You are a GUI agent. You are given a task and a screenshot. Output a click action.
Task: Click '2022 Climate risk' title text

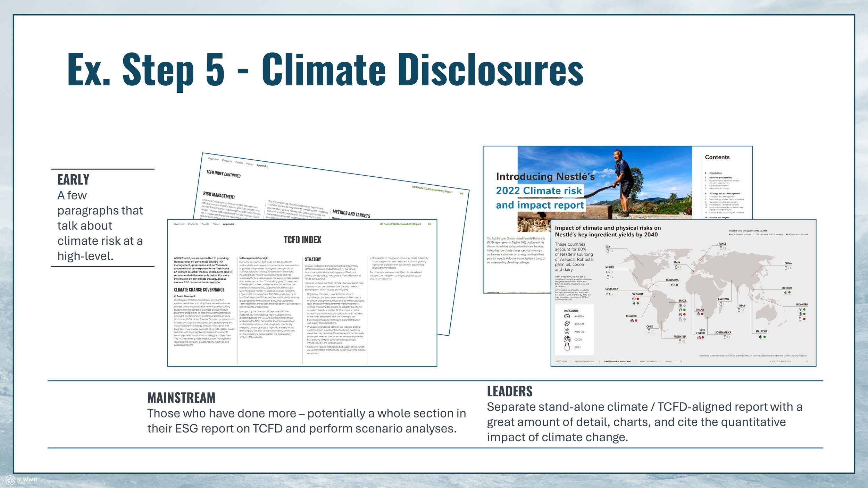click(x=539, y=191)
